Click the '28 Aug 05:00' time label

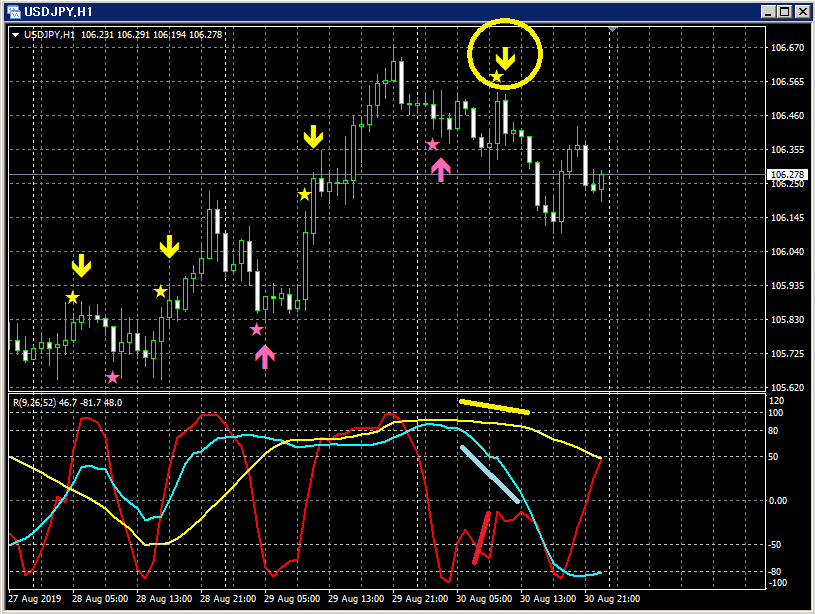pos(100,599)
